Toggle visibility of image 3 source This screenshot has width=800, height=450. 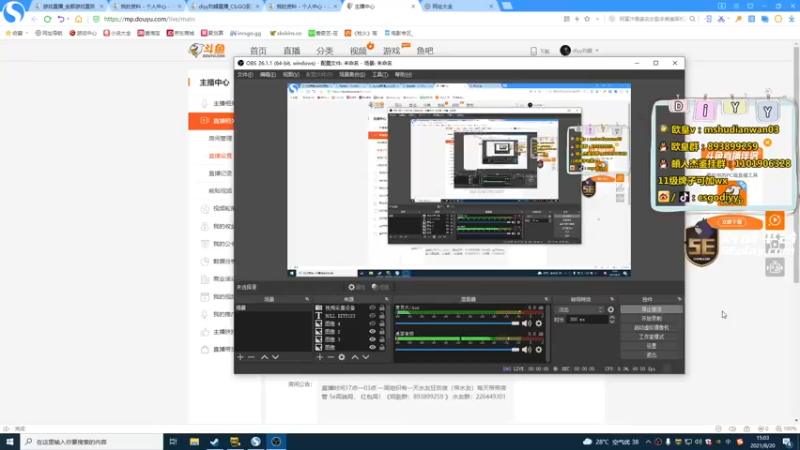372,339
